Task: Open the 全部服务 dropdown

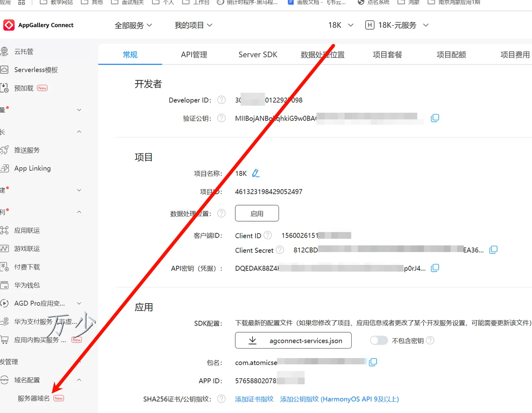Action: click(x=133, y=25)
